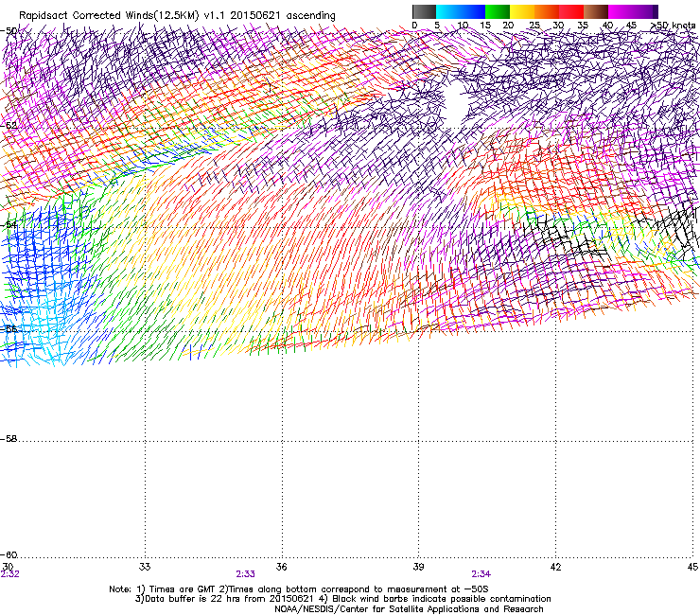Click the '45' longitude axis label

[x=692, y=567]
